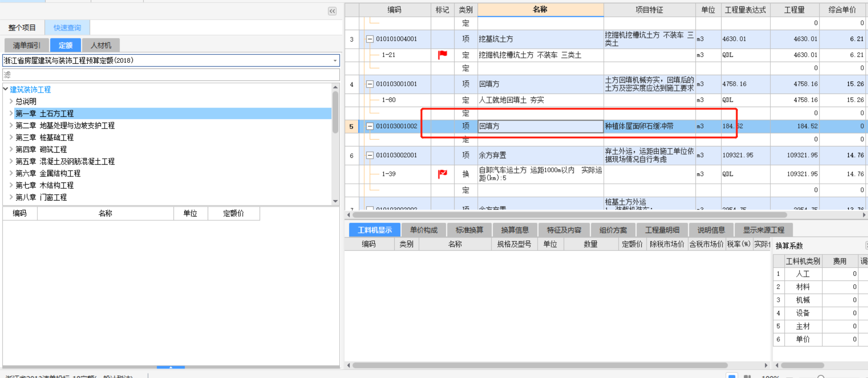The height and width of the screenshot is (378, 868).
Task: Open the 工料机显示 tab
Action: coord(375,230)
